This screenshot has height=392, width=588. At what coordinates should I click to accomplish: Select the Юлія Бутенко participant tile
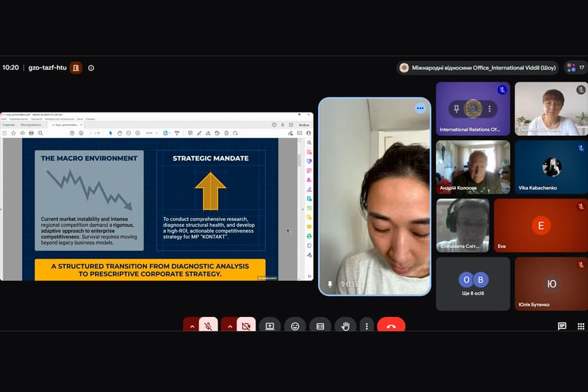(x=551, y=284)
